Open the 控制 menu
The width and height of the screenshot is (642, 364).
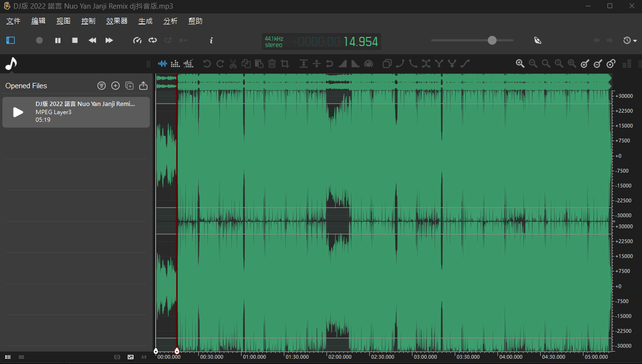pos(88,21)
